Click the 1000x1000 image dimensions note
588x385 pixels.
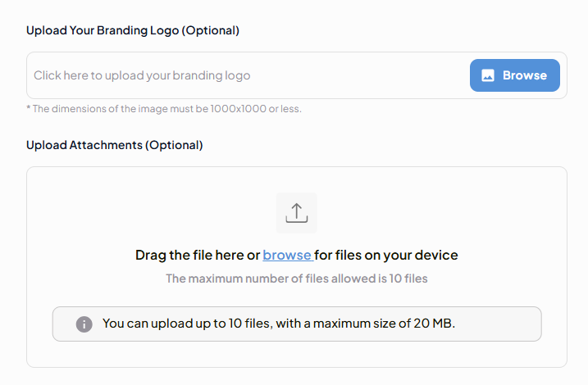[164, 108]
